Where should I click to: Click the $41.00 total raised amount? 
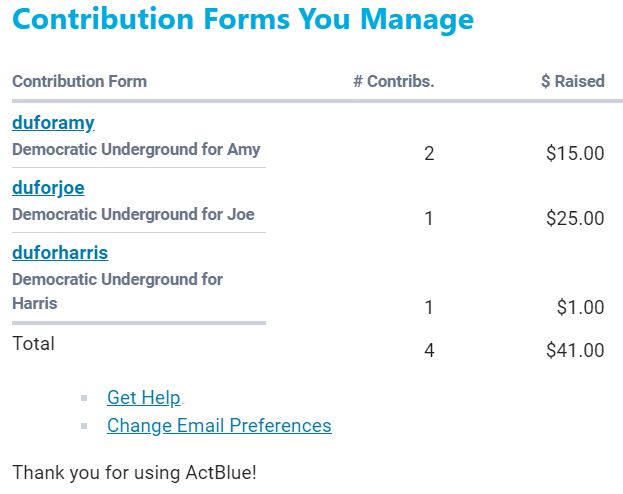[575, 351]
